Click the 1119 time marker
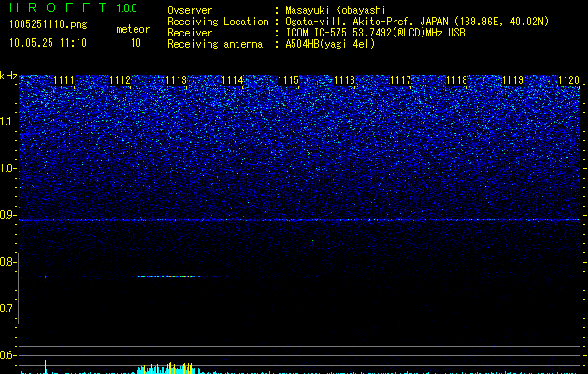Image resolution: width=588 pixels, height=374 pixels. coord(512,80)
